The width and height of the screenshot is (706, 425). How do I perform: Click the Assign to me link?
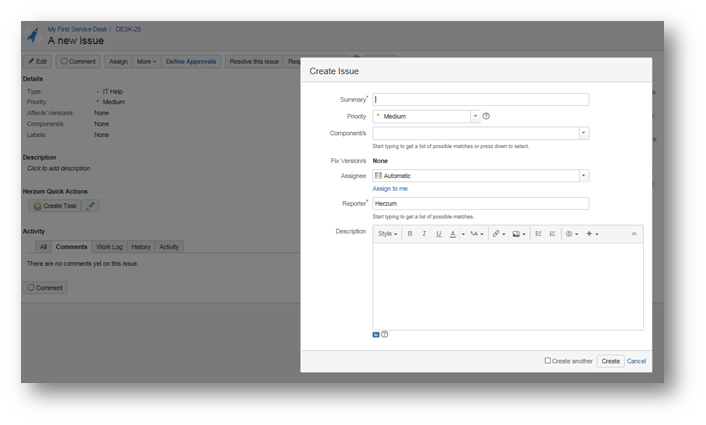[x=390, y=188]
